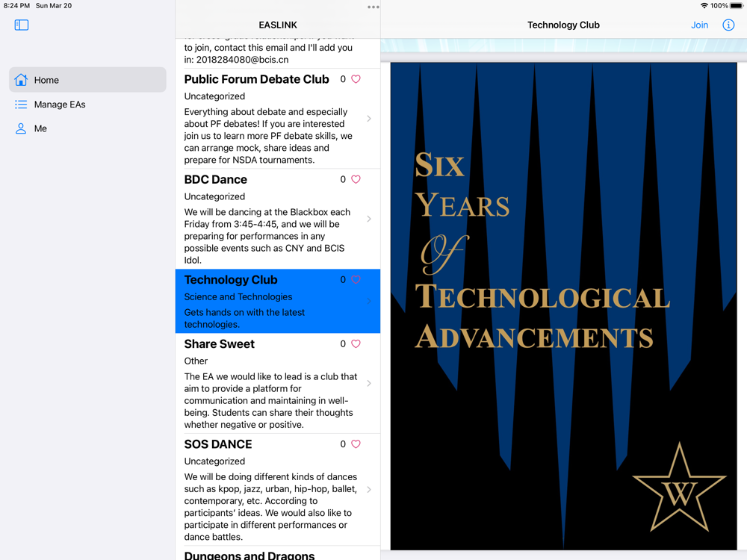Screen dimensions: 747x560
Task: Click SOS DANCE description text
Action: [x=270, y=507]
